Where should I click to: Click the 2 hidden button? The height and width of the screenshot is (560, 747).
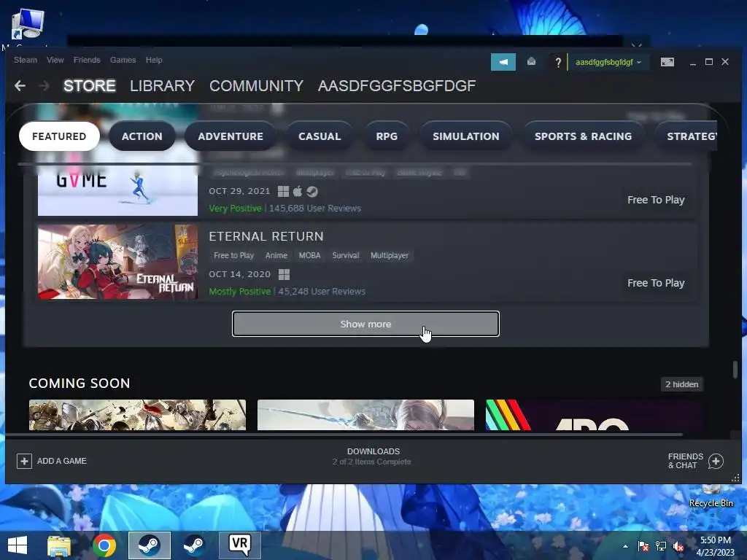tap(682, 384)
